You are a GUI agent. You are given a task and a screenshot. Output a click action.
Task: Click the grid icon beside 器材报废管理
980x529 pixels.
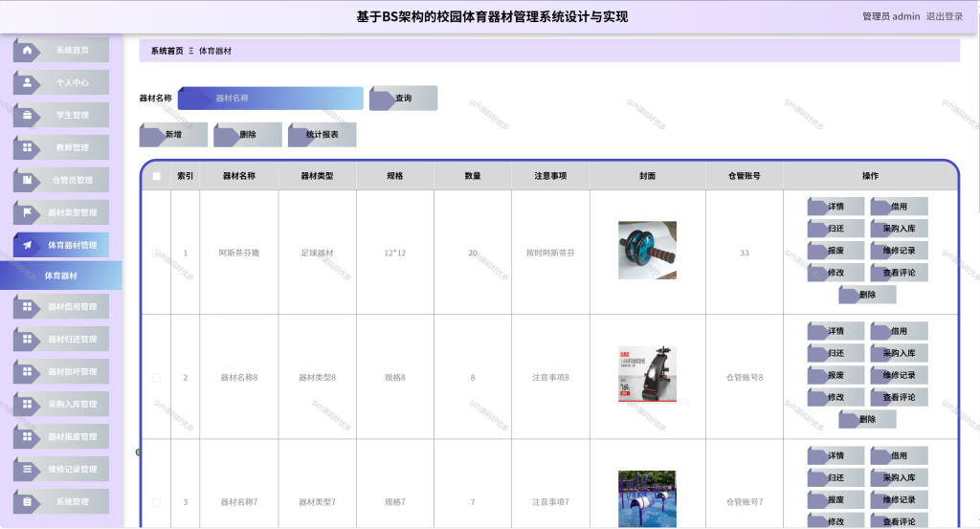pos(27,436)
